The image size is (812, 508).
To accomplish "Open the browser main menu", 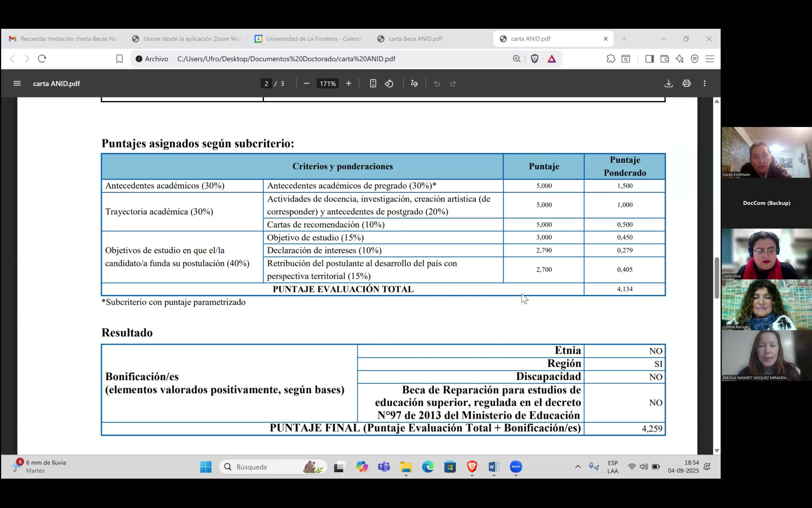I will coord(710,59).
